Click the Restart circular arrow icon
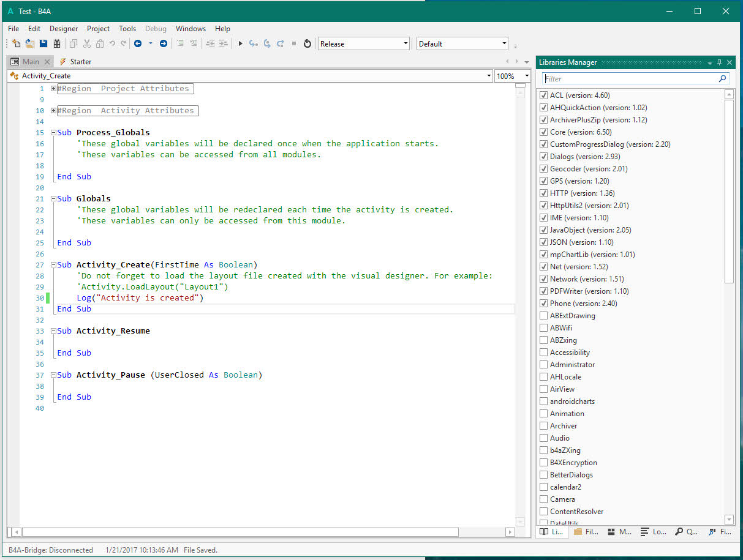743x560 pixels. pyautogui.click(x=307, y=43)
